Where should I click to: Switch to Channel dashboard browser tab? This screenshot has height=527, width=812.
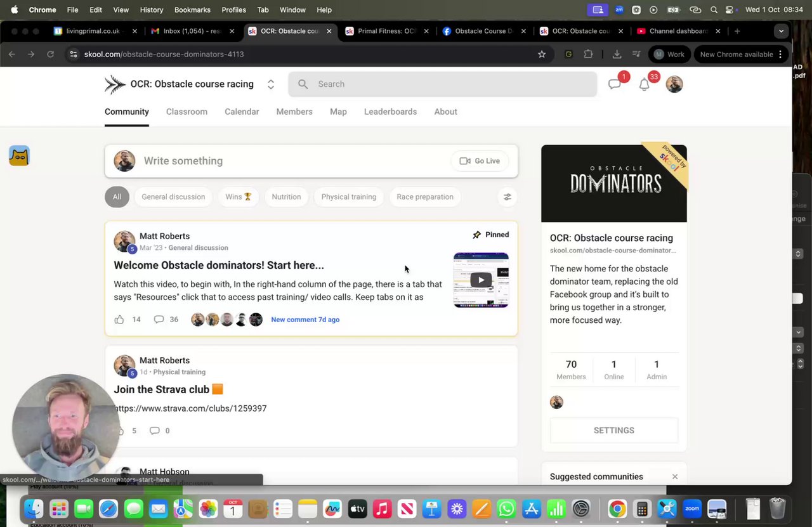click(679, 31)
